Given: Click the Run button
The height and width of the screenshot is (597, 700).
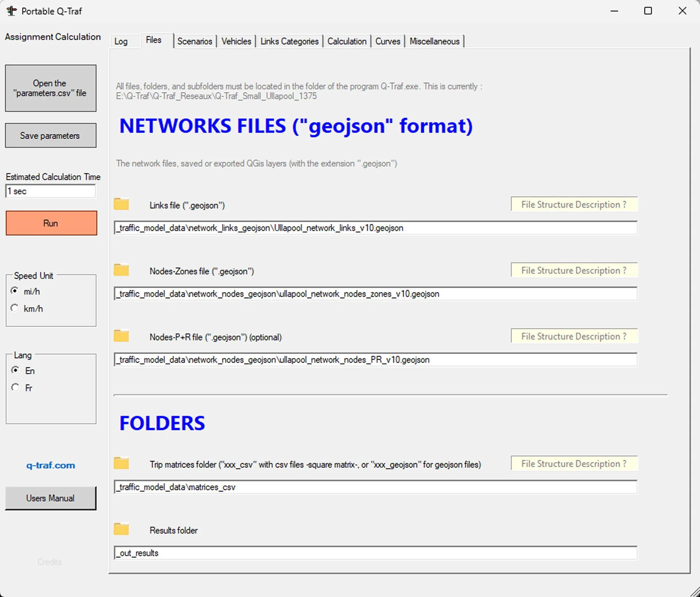Looking at the screenshot, I should coord(51,223).
